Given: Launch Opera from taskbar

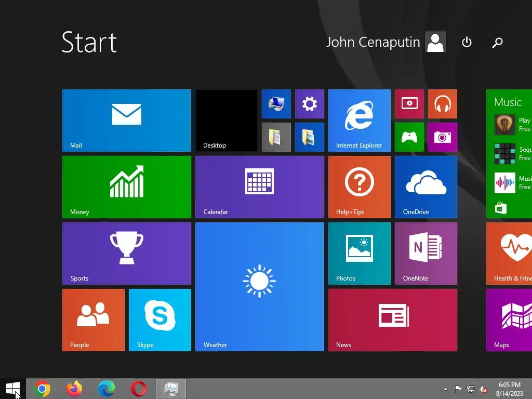Looking at the screenshot, I should pyautogui.click(x=139, y=389).
